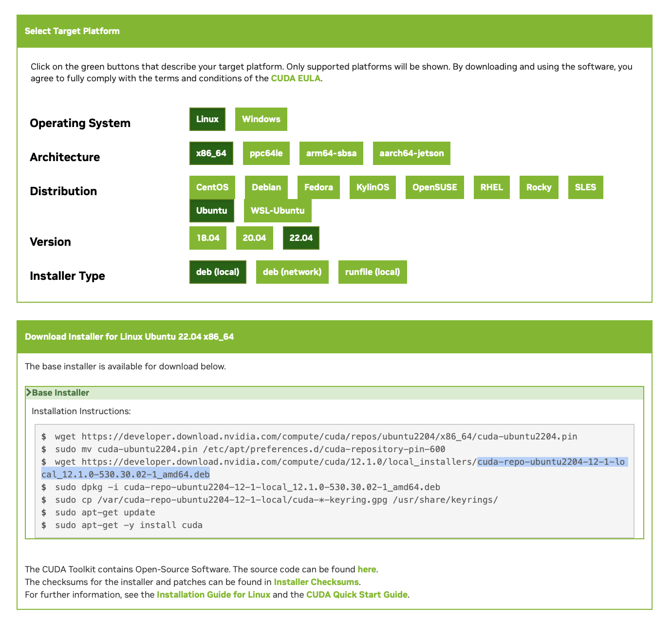
Task: Choose the aarch64-jetson architecture
Action: click(x=411, y=153)
